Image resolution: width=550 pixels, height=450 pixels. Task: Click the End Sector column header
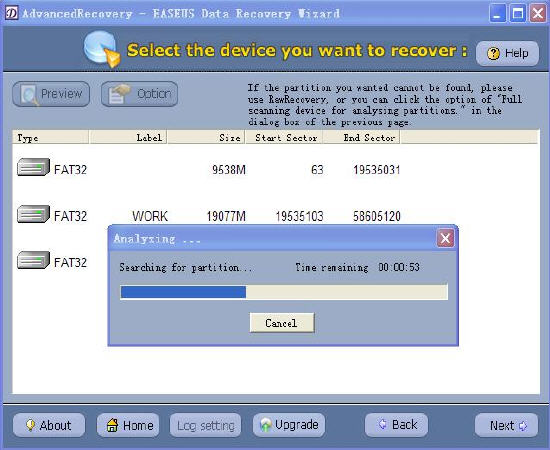coord(361,137)
